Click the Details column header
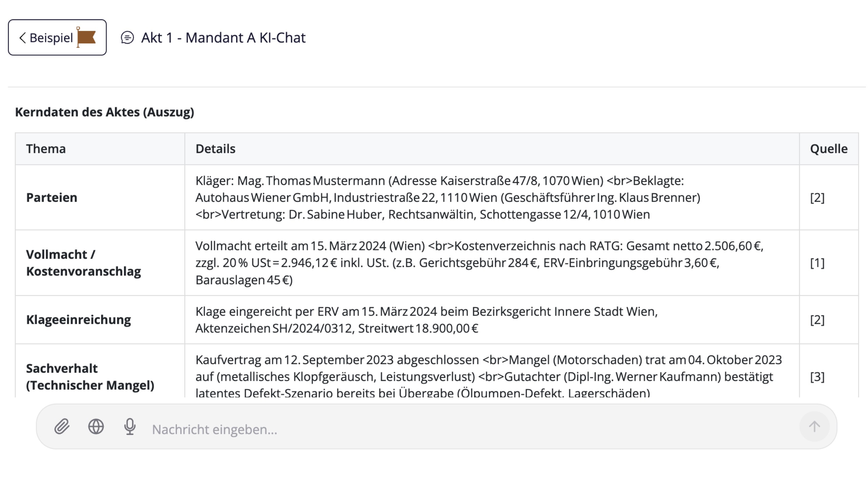This screenshot has width=868, height=481. click(215, 149)
